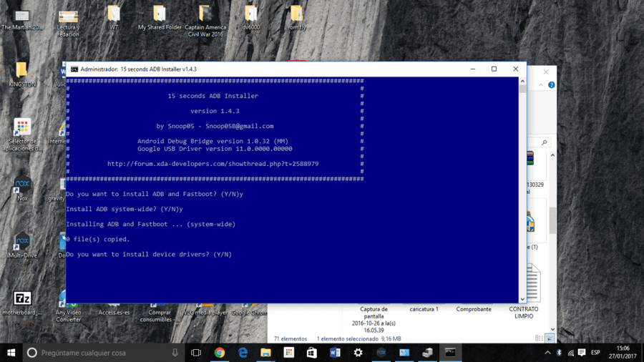644x362 pixels.
Task: Select 'CONTRATO LIMPIO' file in Explorer
Action: point(524,313)
